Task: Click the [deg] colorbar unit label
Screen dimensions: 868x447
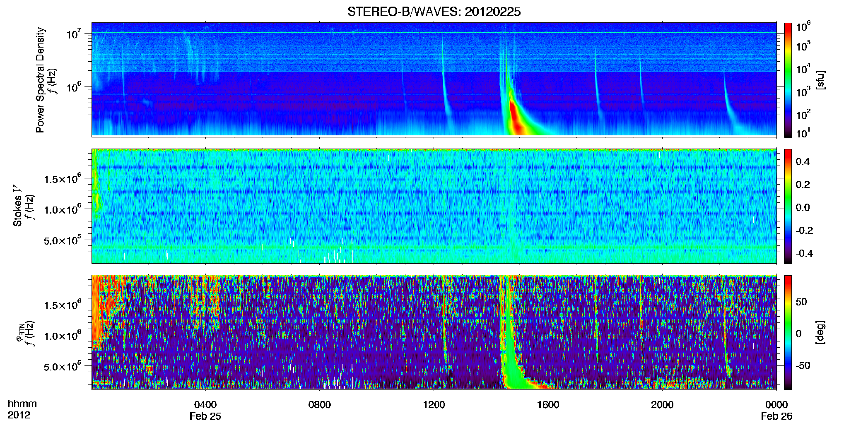Action: point(820,332)
